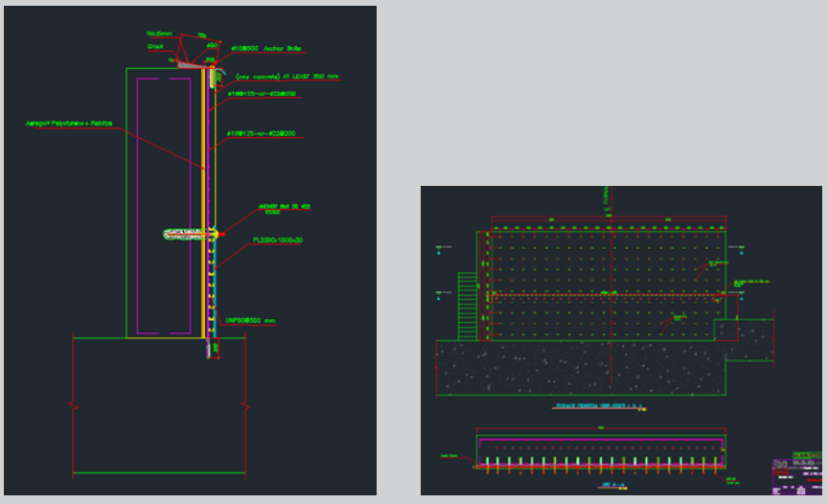This screenshot has width=828, height=504.
Task: Click the UNP80@300 mm annotation
Action: pos(251,320)
